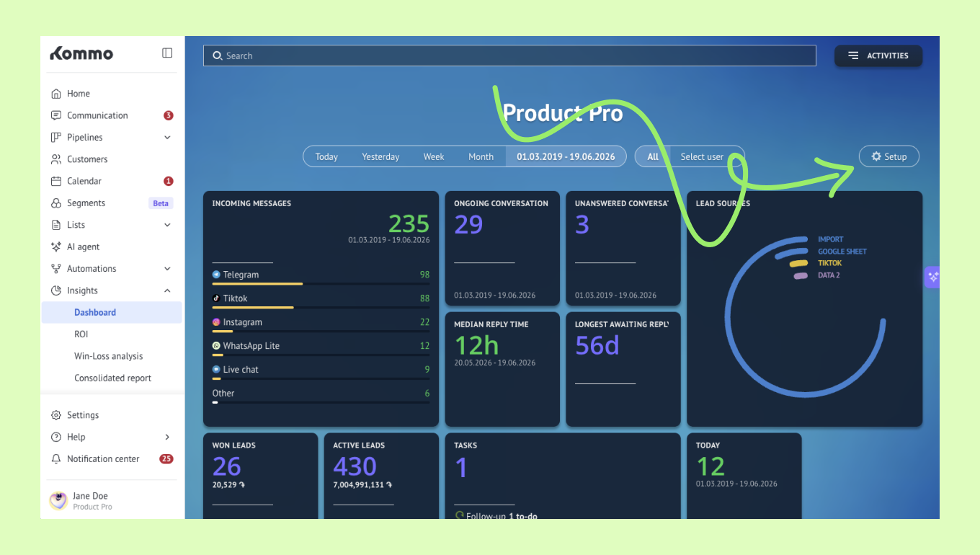Collapse the Insights section chevron
Image resolution: width=980 pixels, height=555 pixels.
[167, 291]
